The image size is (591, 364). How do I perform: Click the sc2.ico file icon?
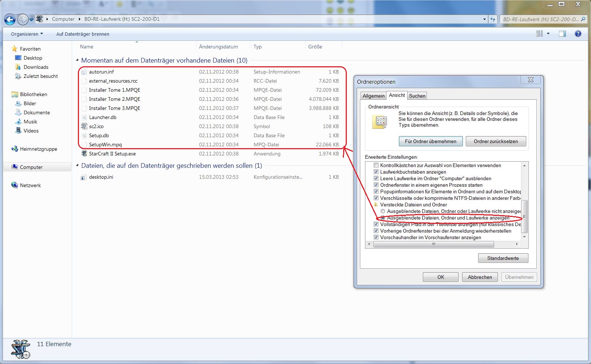84,126
